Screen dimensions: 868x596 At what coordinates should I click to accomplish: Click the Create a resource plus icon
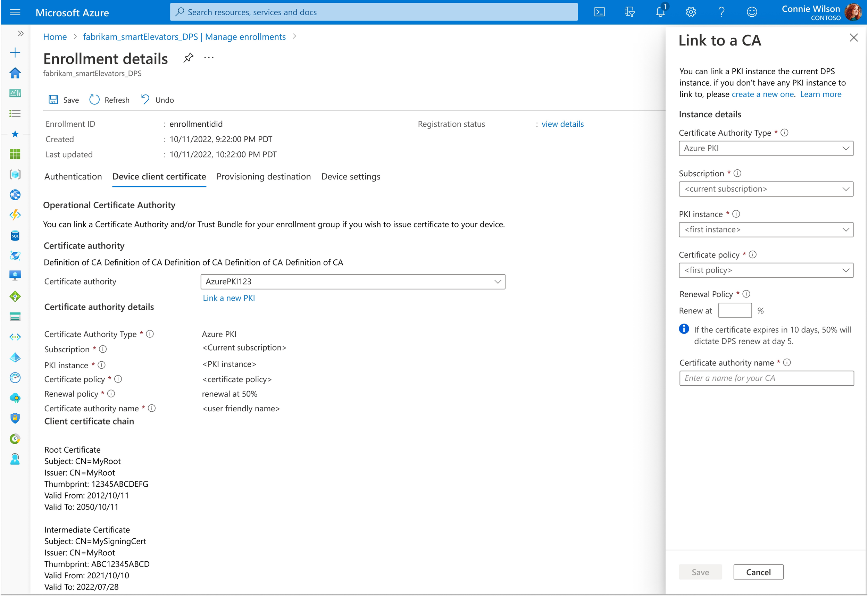click(x=15, y=53)
